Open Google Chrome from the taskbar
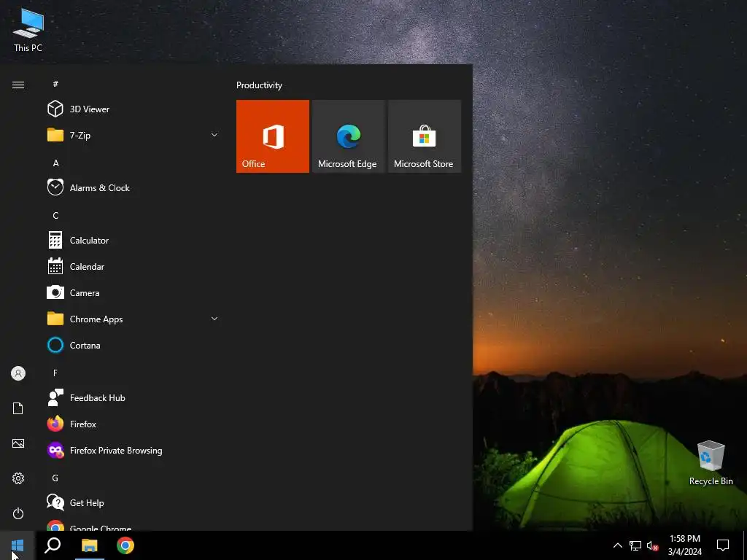This screenshot has width=747, height=560. point(125,545)
